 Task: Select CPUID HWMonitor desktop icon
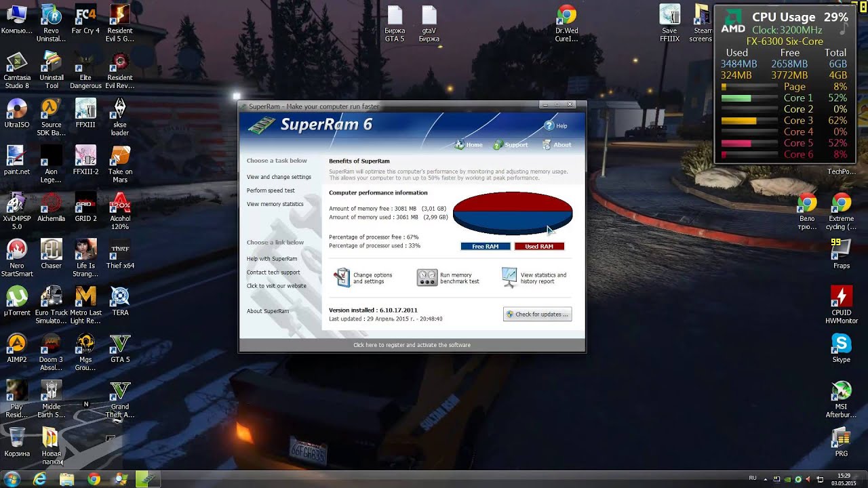pos(842,304)
